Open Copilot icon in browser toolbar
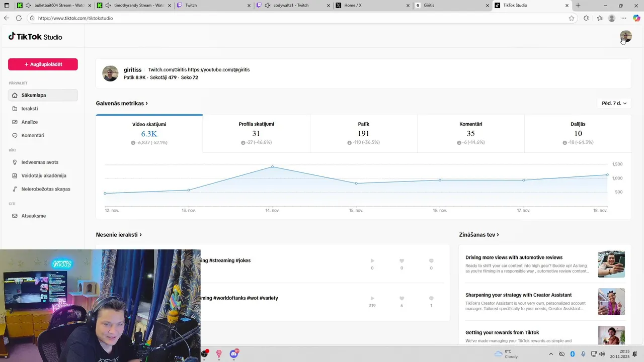This screenshot has height=362, width=644. pyautogui.click(x=636, y=18)
